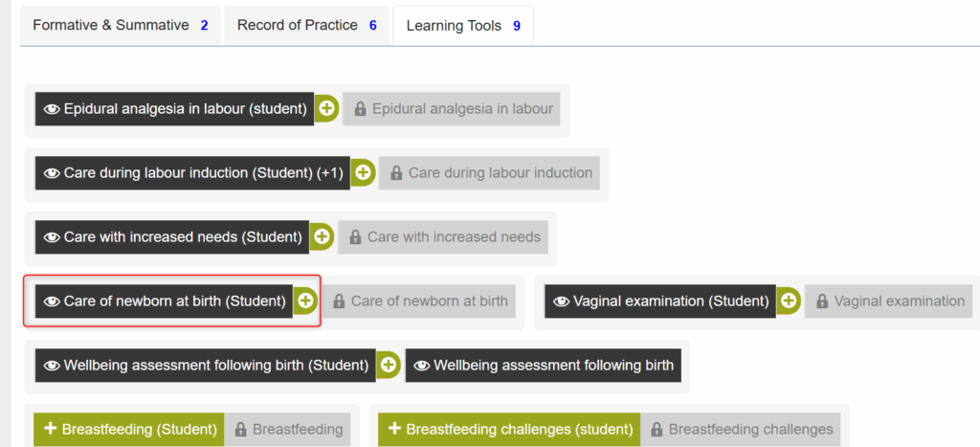Open the Record of Practice tab
The height and width of the screenshot is (447, 980).
point(306,26)
